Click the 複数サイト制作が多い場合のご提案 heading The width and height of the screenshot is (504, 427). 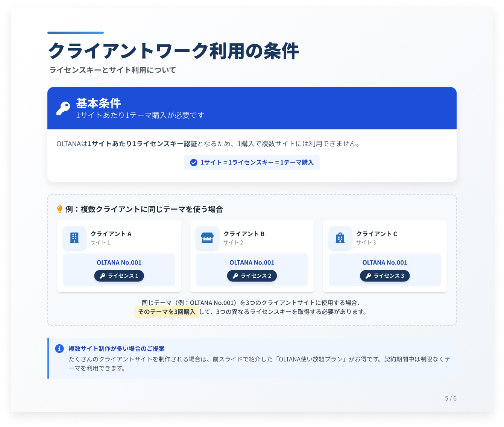(x=117, y=348)
